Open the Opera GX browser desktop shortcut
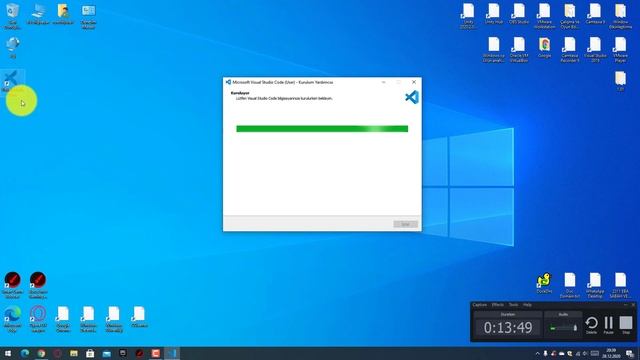Image resolution: width=640 pixels, height=360 pixels. 38,319
